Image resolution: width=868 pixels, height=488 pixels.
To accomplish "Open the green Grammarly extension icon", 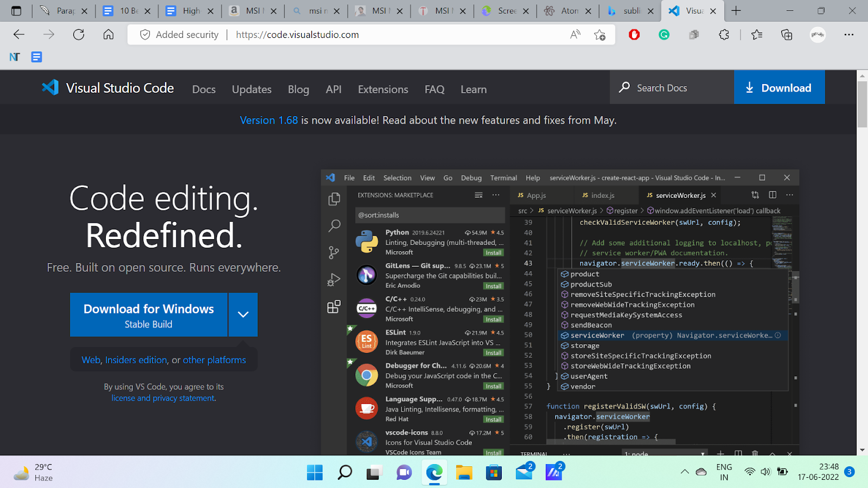I will tap(664, 35).
